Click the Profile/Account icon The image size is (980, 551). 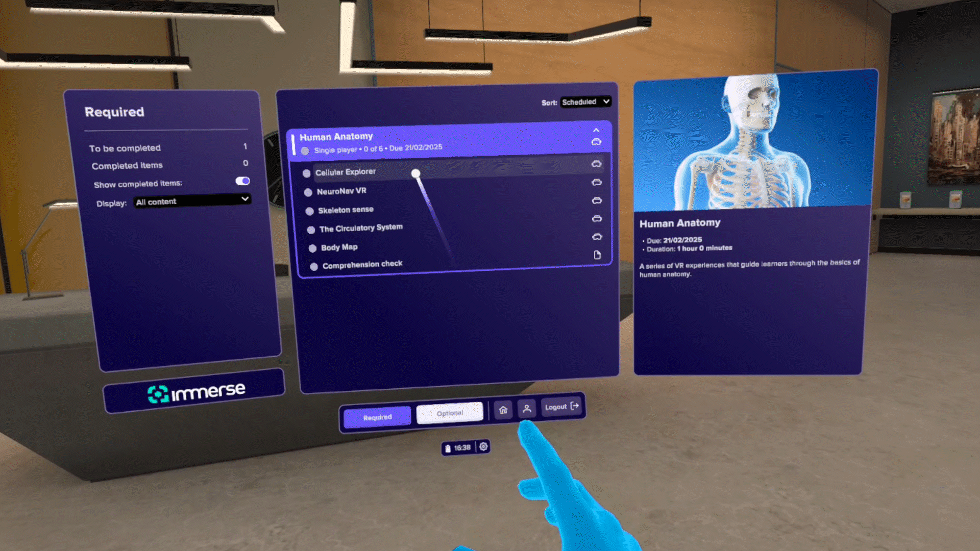(527, 408)
